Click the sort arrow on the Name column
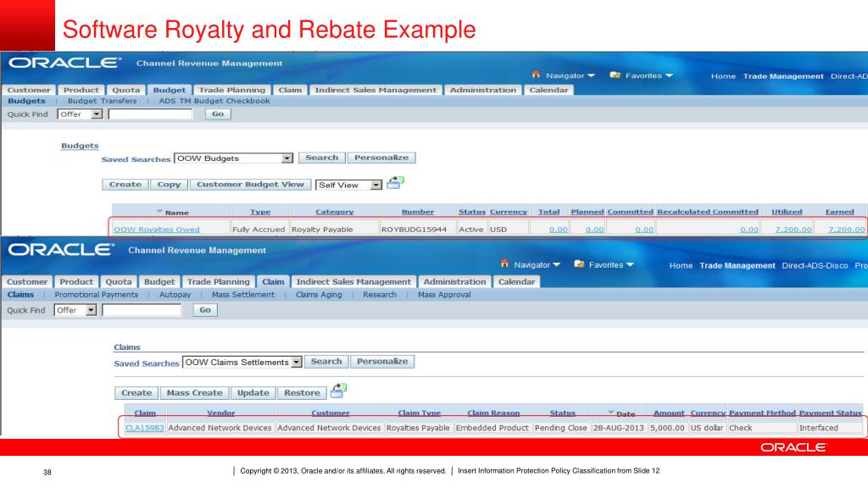Image resolution: width=868 pixels, height=488 pixels. coord(159,211)
